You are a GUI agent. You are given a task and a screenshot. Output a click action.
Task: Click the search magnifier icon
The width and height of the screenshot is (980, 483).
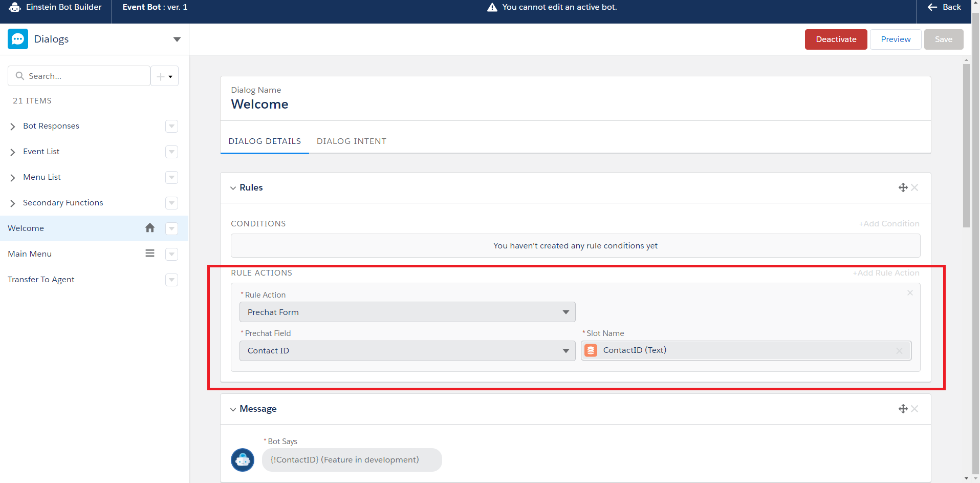coord(20,76)
